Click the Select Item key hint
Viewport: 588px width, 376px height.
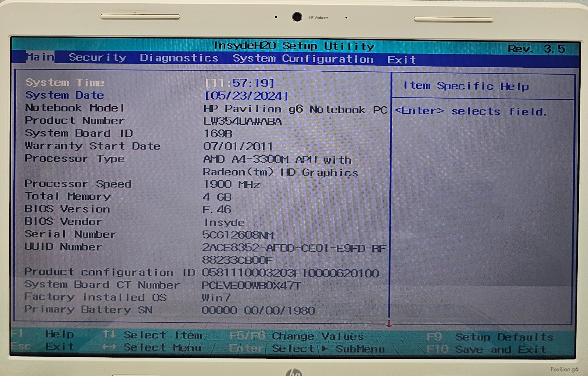coord(153,335)
